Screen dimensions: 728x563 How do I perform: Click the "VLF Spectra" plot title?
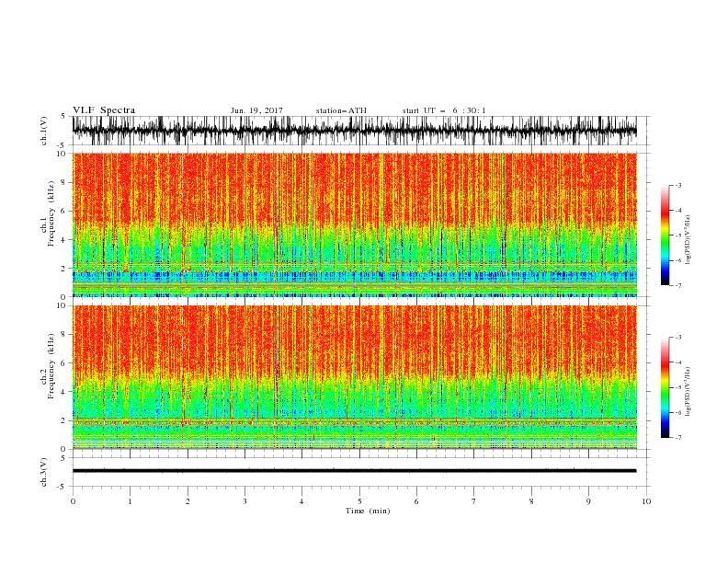[104, 110]
